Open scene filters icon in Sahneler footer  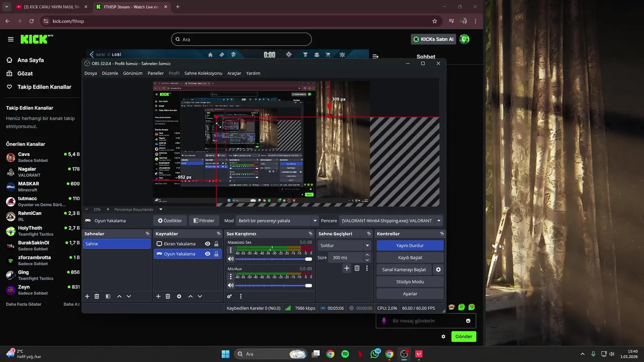108,297
